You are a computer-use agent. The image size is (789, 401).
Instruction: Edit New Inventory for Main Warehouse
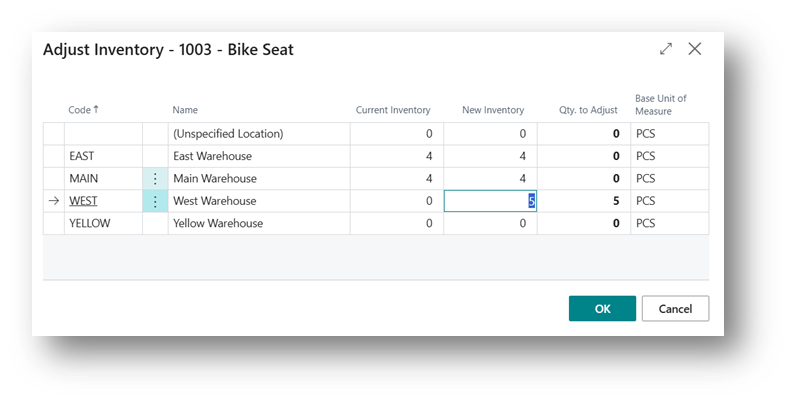pos(490,179)
